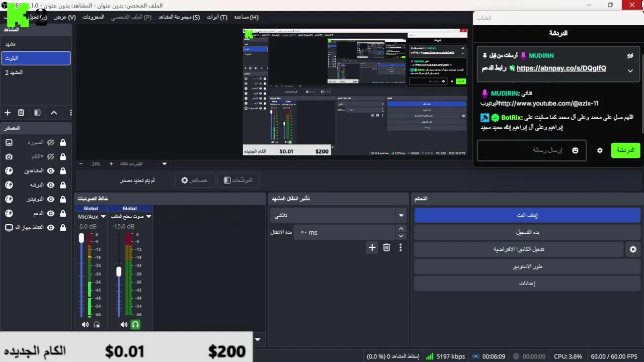644x362 pixels.
Task: Open the مساعده (H) help menu
Action: [x=246, y=17]
